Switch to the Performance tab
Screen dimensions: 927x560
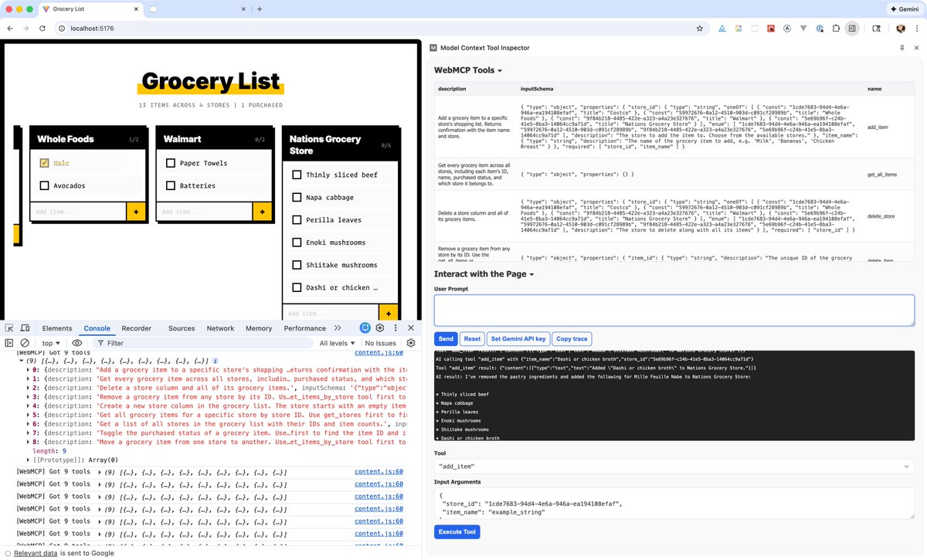[304, 328]
